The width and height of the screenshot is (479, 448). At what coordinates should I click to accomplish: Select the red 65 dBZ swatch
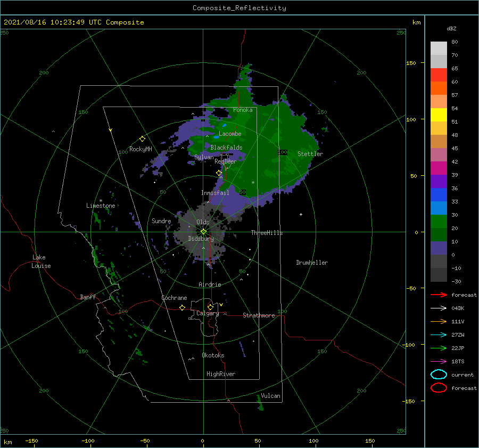click(439, 75)
